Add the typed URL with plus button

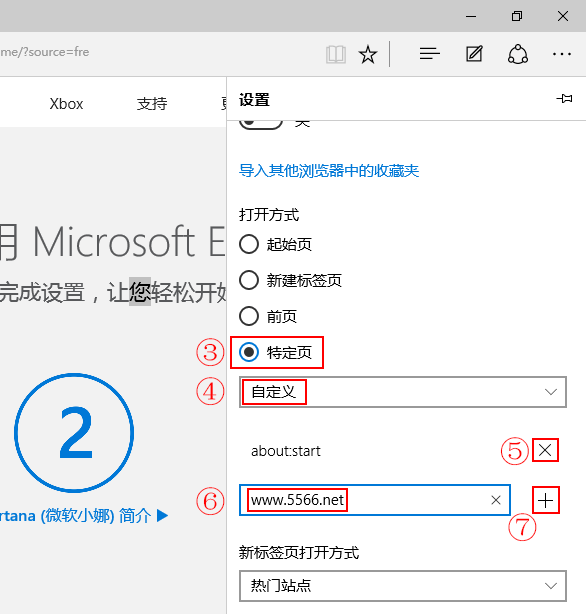[546, 500]
